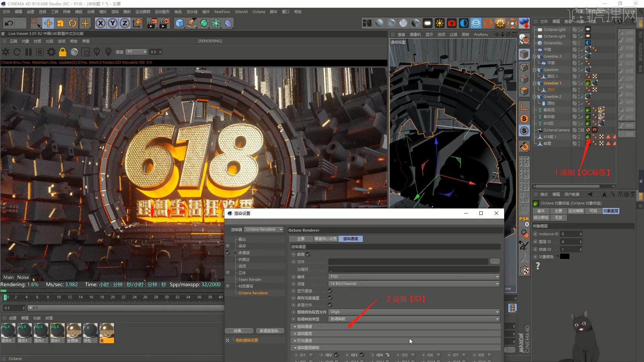The image size is (644, 362).
Task: Click the pause button in Octane Live Viewer
Action: [29, 52]
